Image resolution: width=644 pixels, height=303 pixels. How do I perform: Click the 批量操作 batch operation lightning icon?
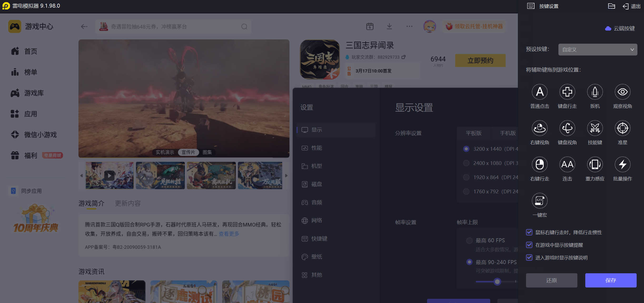click(622, 165)
